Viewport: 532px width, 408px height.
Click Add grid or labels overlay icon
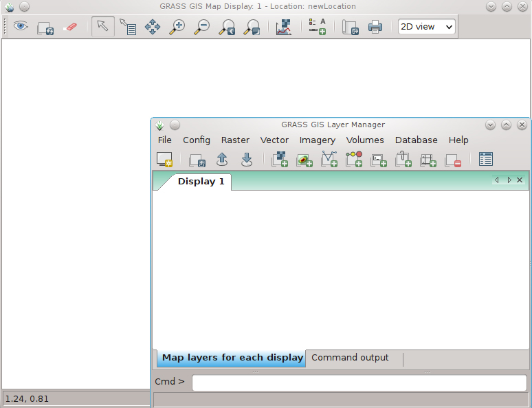pos(428,160)
